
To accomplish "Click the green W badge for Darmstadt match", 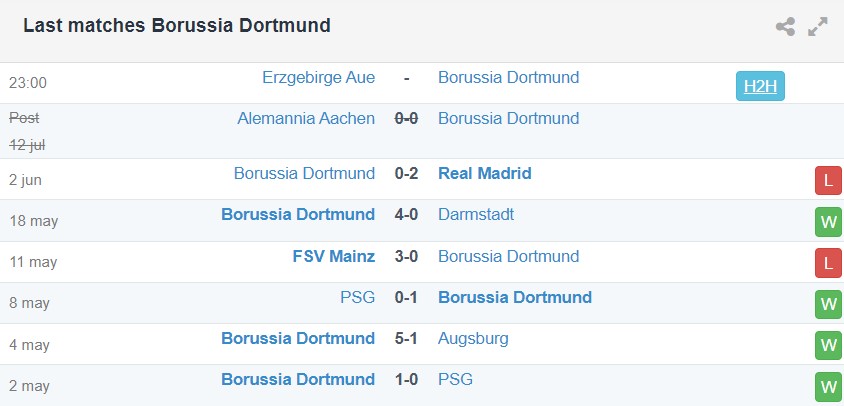I will (827, 222).
